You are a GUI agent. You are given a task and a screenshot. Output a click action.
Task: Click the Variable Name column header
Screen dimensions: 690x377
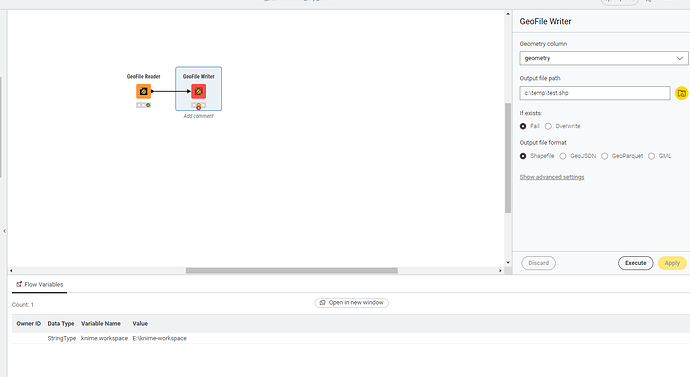tap(101, 323)
